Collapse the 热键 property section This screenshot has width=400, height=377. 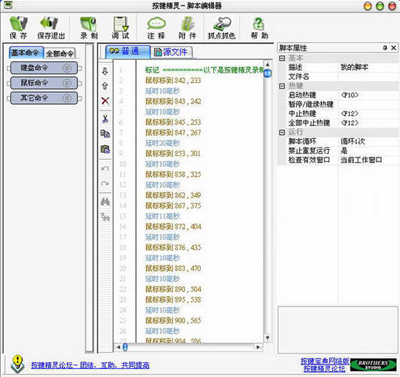click(x=282, y=86)
